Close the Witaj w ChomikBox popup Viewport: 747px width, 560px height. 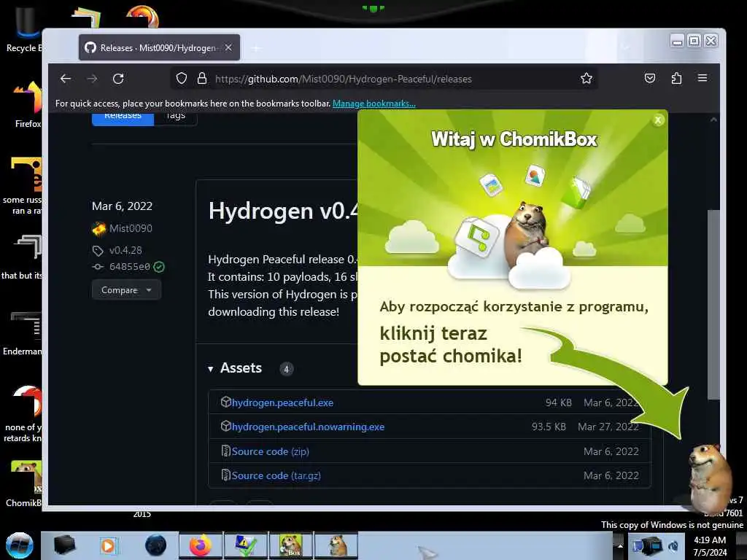(x=658, y=120)
